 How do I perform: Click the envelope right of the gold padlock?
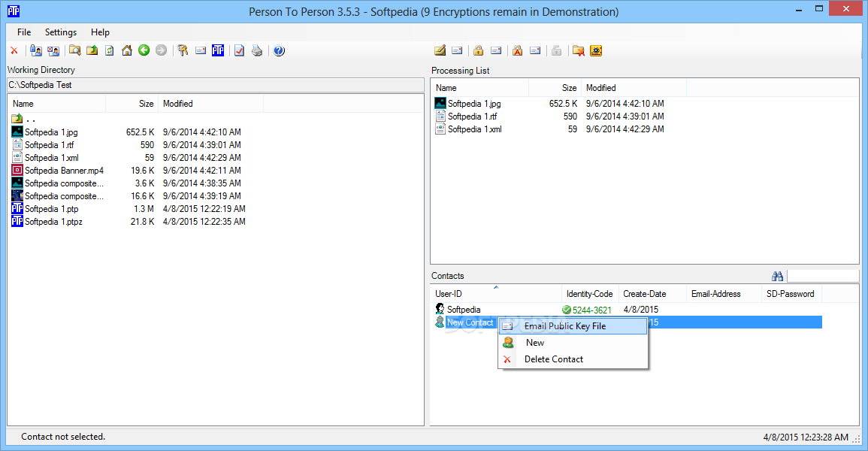pos(496,50)
